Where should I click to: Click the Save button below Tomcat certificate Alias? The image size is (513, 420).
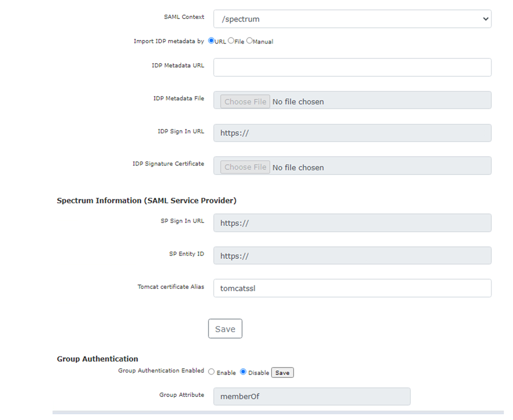coord(225,328)
